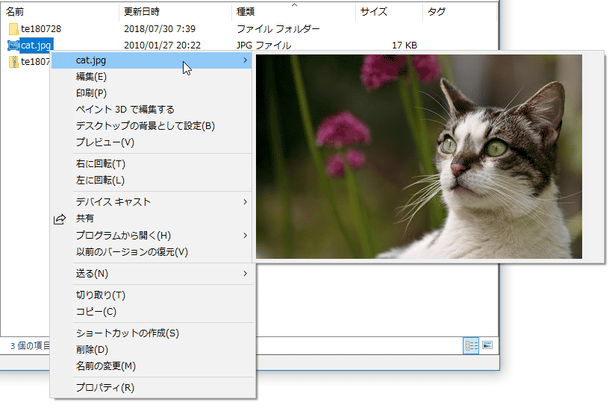Image resolution: width=615 pixels, height=408 pixels.
Task: Sort by 種類 column header
Action: pos(294,12)
